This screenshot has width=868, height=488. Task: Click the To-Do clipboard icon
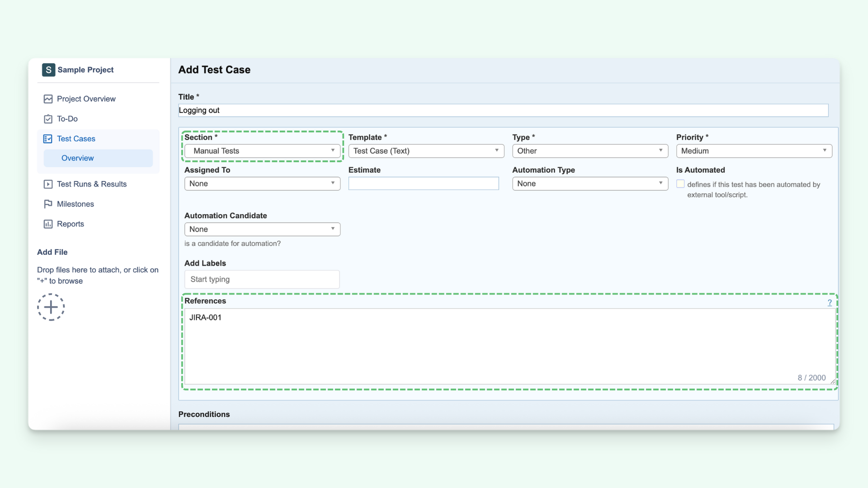coord(48,119)
